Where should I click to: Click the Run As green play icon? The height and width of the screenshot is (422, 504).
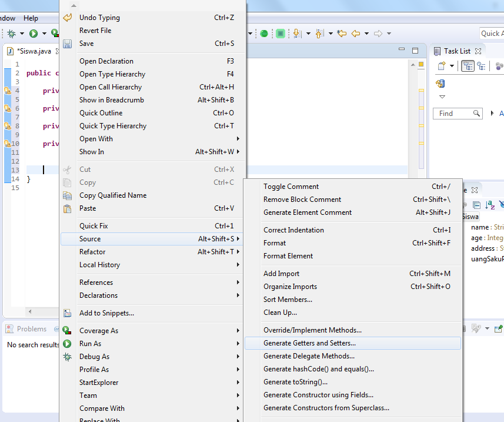[67, 344]
